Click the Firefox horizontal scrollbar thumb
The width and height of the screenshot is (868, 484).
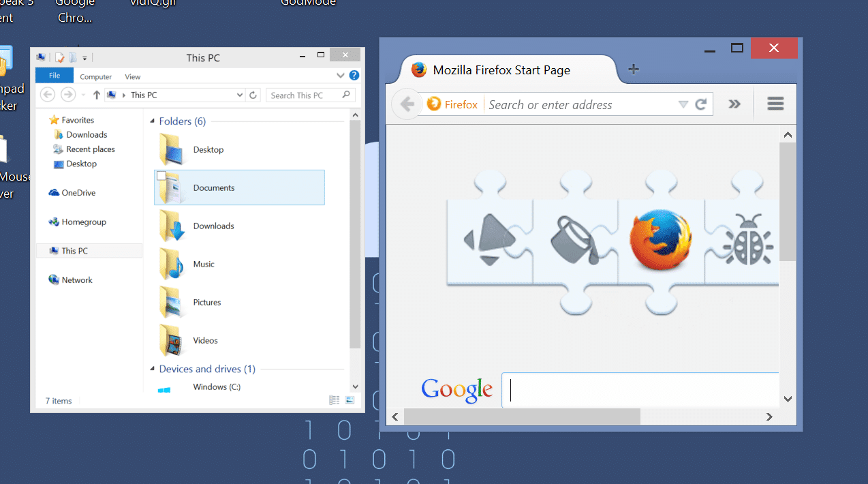click(x=523, y=416)
